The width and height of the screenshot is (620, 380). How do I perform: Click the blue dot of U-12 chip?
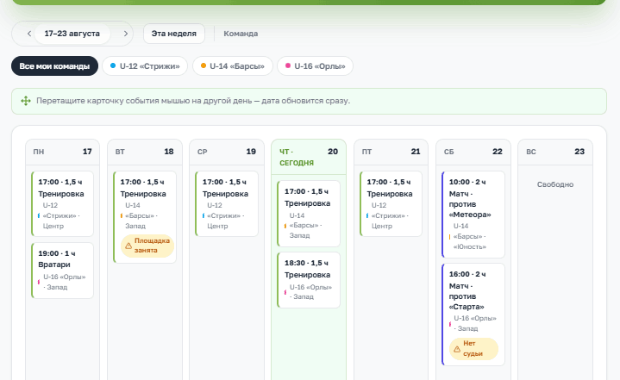(113, 66)
